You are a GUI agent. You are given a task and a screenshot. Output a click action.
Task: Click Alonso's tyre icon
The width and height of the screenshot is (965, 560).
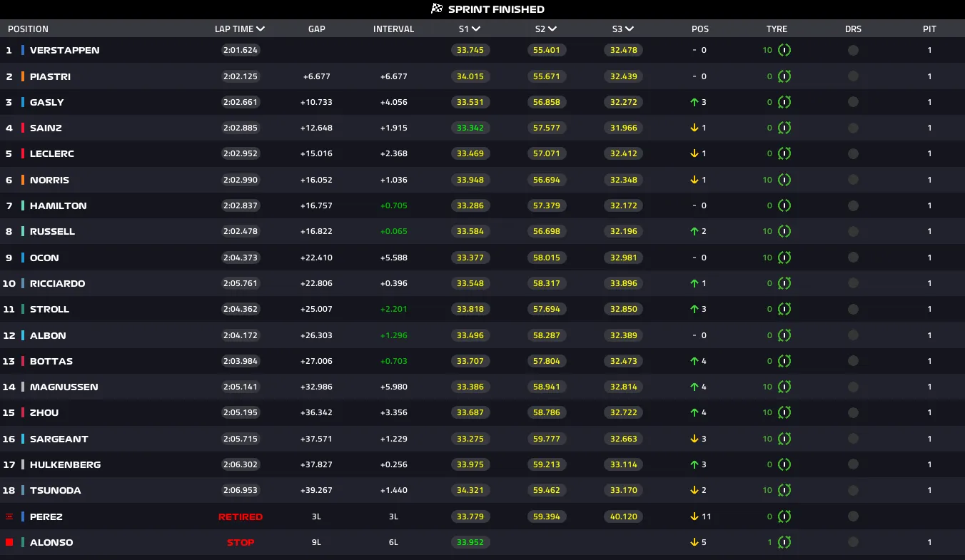(x=784, y=542)
